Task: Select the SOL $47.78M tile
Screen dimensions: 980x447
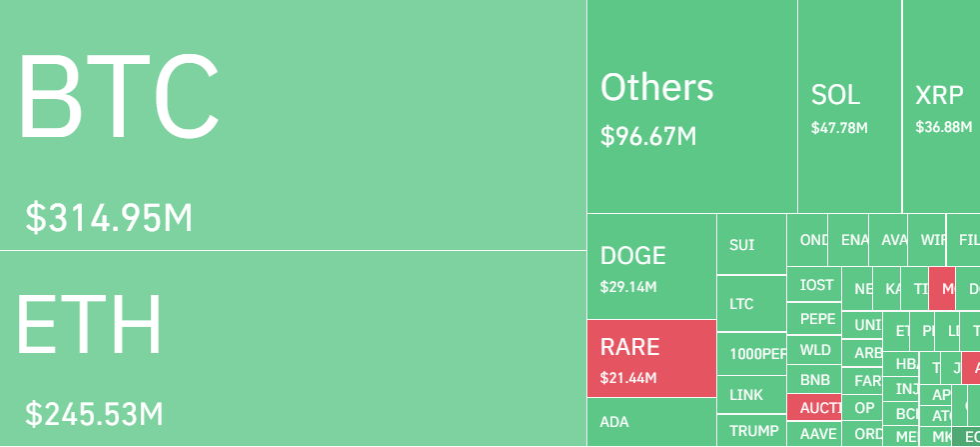Action: click(x=849, y=106)
